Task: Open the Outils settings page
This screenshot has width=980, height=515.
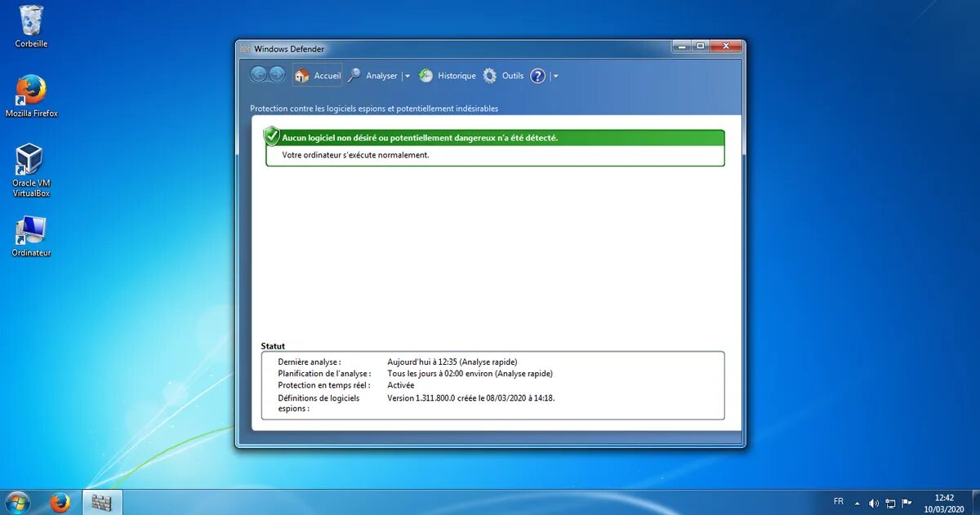Action: pos(503,76)
